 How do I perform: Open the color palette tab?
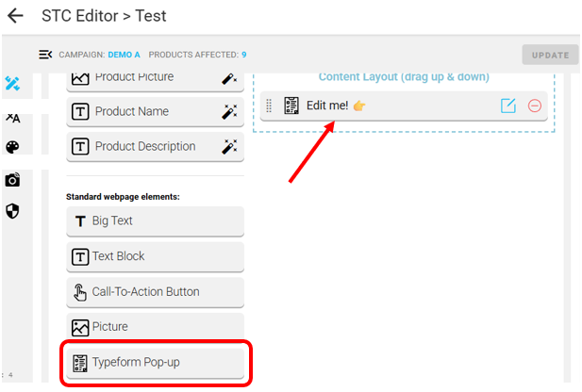click(x=12, y=147)
